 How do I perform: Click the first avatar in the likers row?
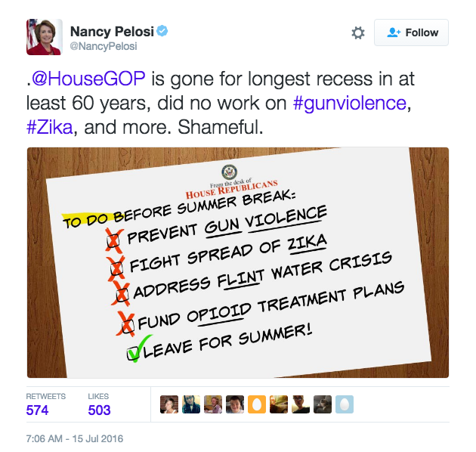169,404
